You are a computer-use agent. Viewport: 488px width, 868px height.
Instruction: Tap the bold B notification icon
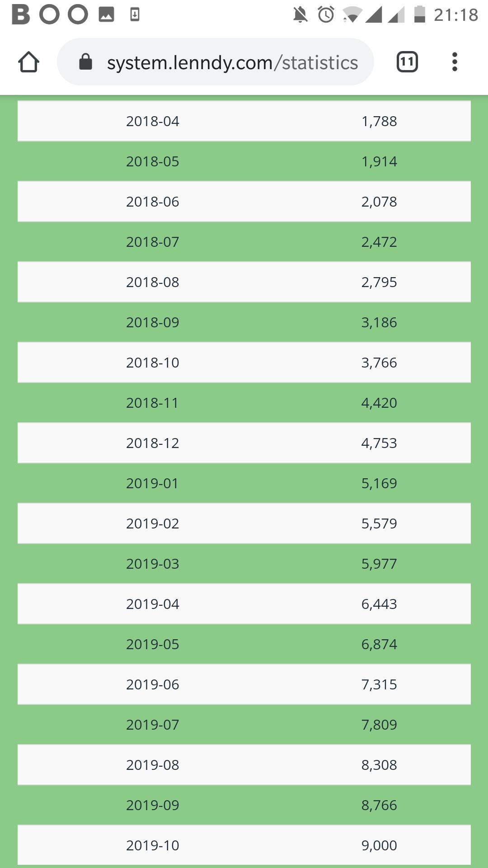pos(21,14)
